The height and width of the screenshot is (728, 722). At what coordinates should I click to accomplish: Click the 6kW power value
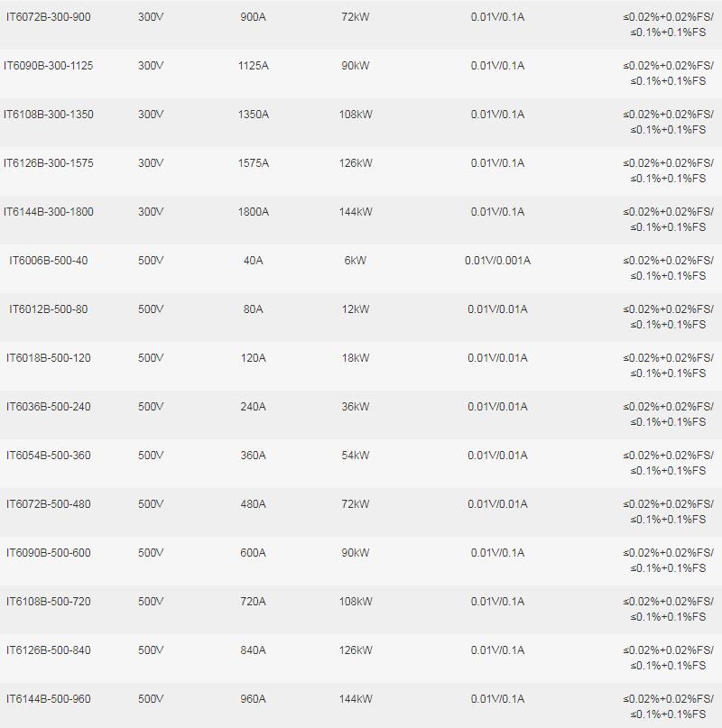pyautogui.click(x=356, y=261)
